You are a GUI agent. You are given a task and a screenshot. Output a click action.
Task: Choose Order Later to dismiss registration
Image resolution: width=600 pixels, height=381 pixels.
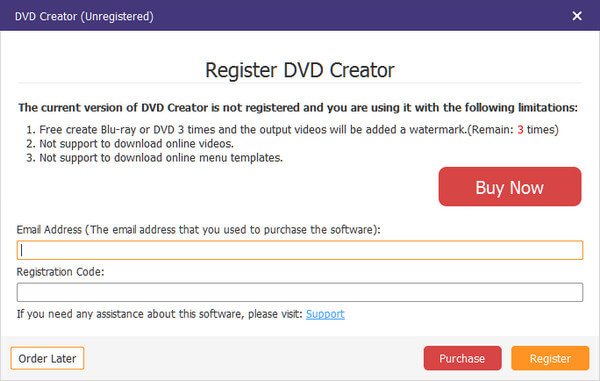[47, 358]
